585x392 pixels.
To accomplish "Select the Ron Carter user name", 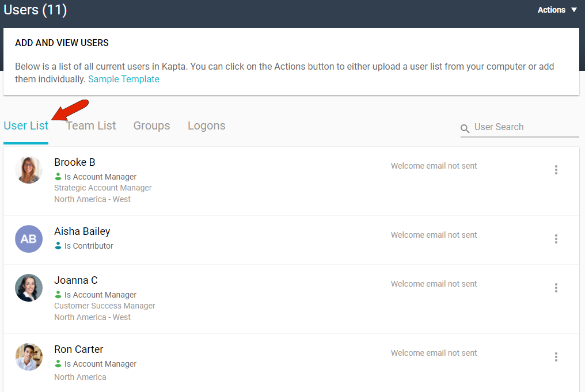I will [79, 349].
